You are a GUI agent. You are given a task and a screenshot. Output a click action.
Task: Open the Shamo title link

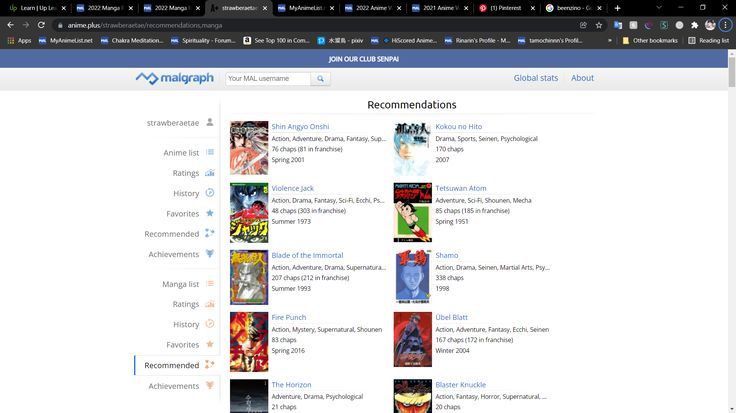pyautogui.click(x=447, y=255)
